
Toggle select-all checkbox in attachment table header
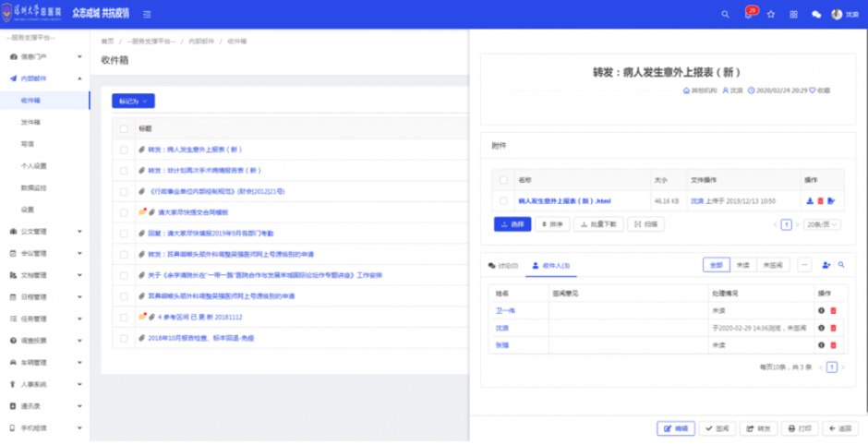click(503, 180)
